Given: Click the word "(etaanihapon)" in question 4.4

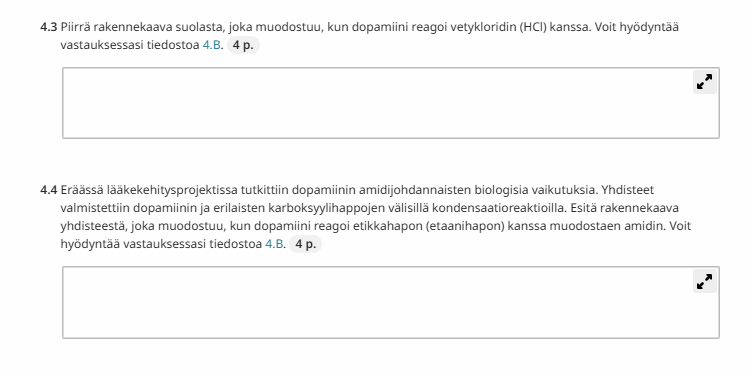Looking at the screenshot, I should [x=464, y=226].
